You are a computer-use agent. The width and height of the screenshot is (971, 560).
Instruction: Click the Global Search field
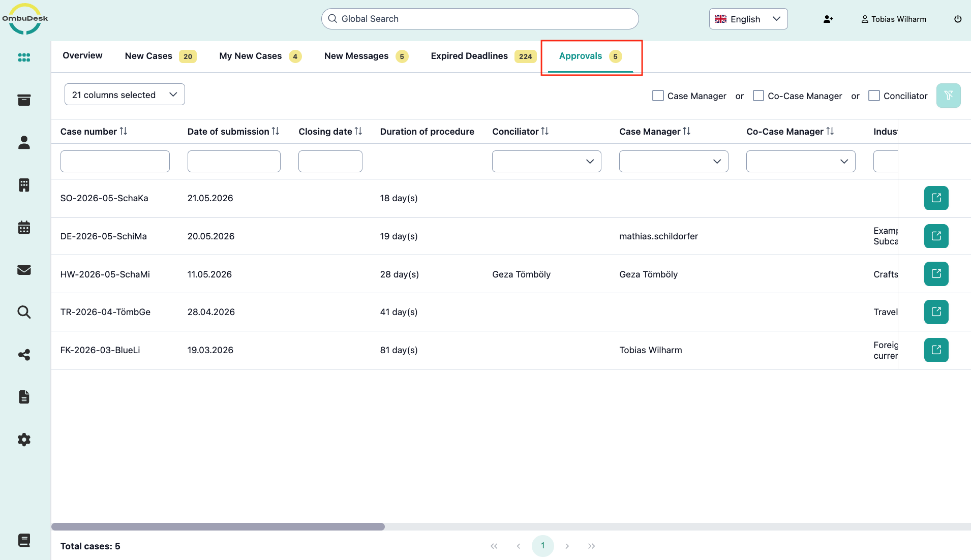click(x=480, y=19)
